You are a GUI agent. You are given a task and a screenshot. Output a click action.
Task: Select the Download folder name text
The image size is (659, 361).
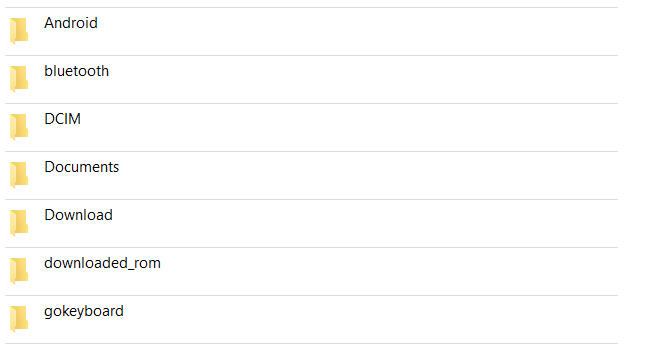click(x=79, y=215)
